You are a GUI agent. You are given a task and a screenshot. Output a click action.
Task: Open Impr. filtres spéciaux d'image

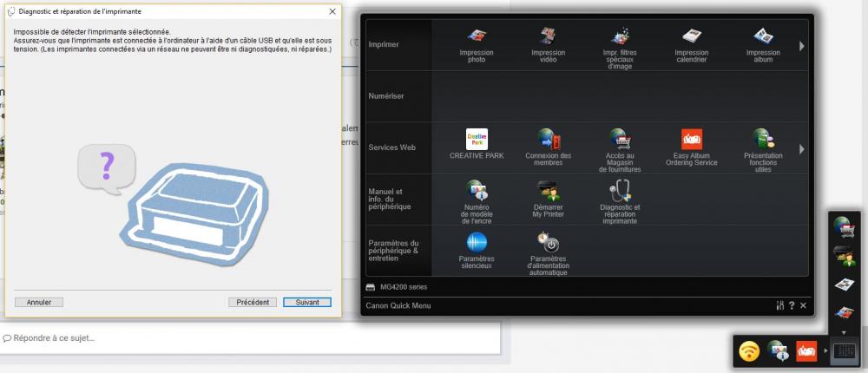click(x=620, y=48)
